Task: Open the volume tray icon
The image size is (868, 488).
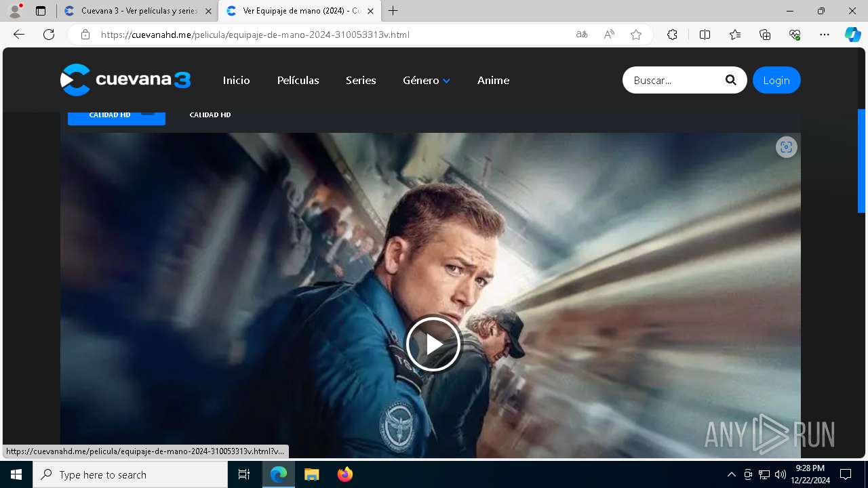Action: click(781, 474)
